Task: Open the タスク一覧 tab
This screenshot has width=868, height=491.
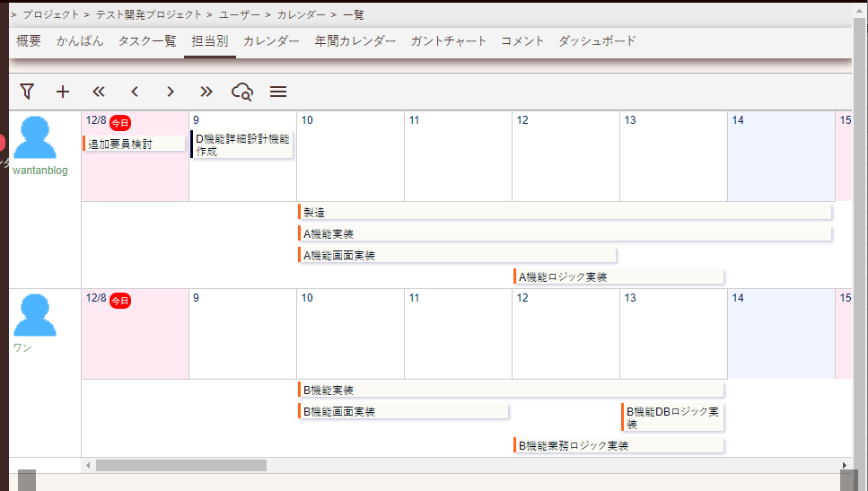Action: 147,41
